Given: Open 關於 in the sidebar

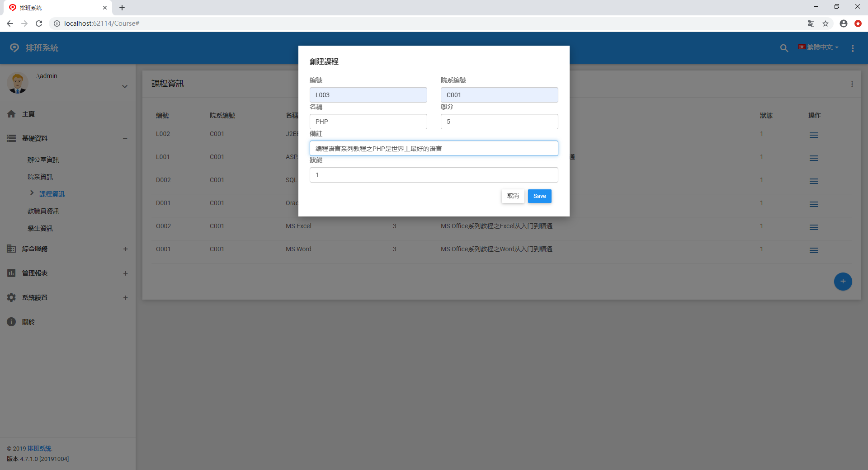Looking at the screenshot, I should (x=28, y=322).
